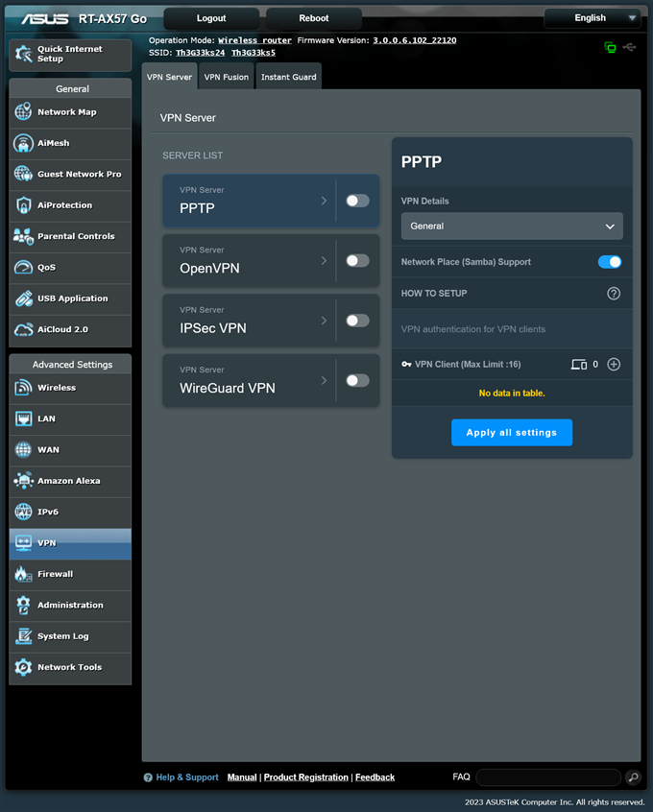Image resolution: width=653 pixels, height=812 pixels.
Task: Click the connected devices icon by VPN Client
Action: click(579, 365)
